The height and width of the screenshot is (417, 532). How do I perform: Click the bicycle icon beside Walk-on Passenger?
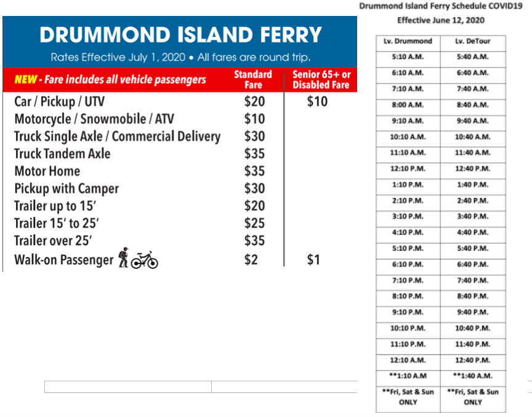pos(145,260)
